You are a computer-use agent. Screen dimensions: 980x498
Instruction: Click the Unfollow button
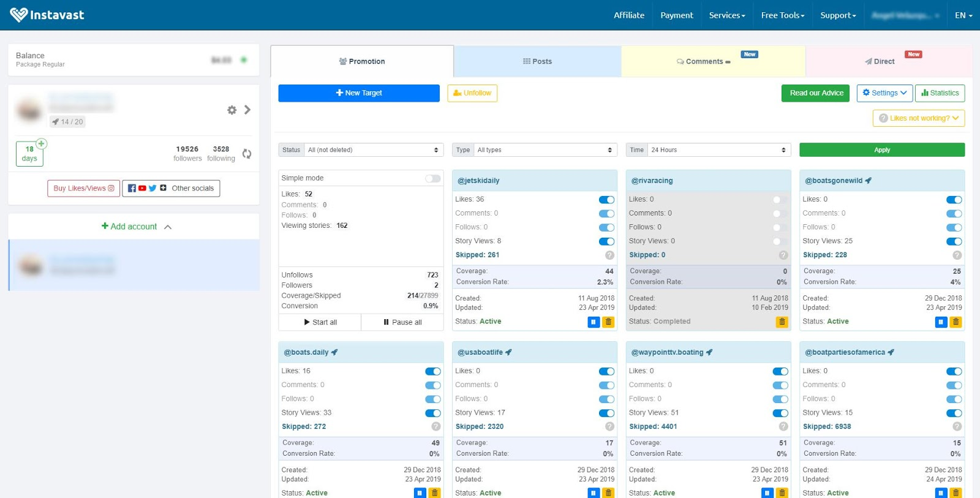click(472, 93)
